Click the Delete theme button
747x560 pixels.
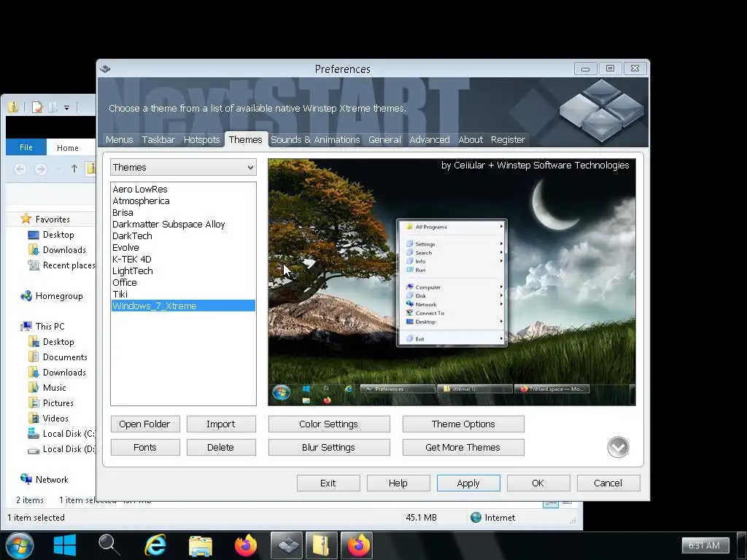pyautogui.click(x=220, y=447)
